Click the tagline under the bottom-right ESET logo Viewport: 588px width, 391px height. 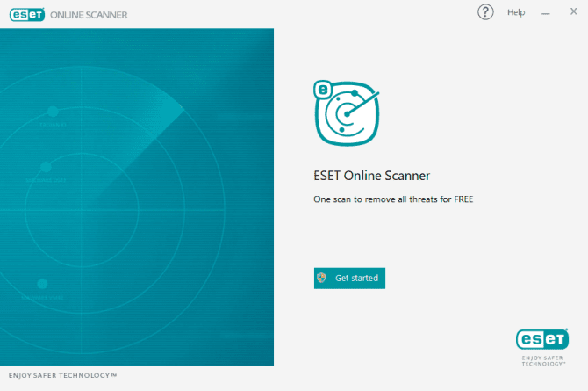(x=542, y=359)
